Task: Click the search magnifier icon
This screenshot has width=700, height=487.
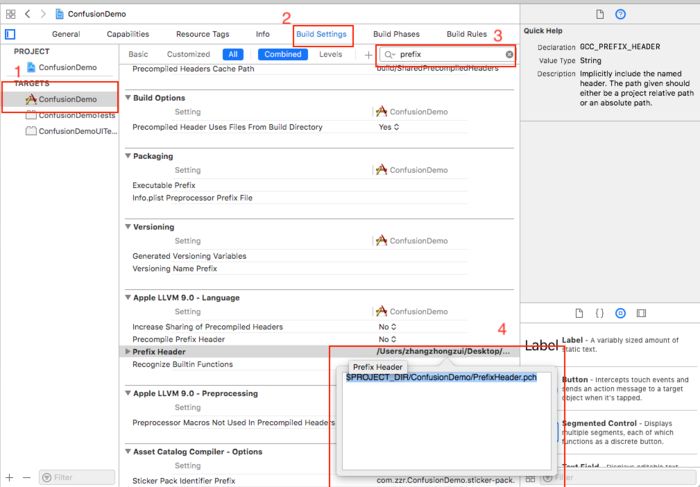Action: pos(389,54)
